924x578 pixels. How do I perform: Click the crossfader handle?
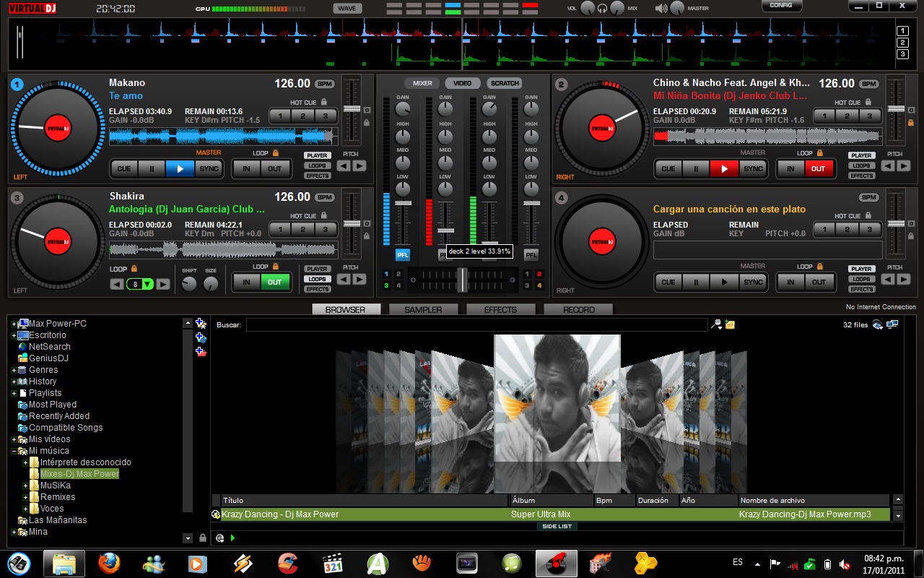point(461,280)
